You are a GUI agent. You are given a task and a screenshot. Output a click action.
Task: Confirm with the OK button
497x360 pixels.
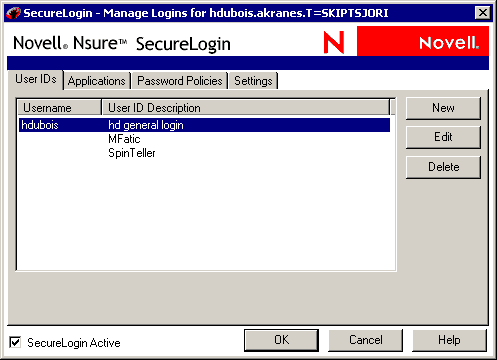(281, 340)
